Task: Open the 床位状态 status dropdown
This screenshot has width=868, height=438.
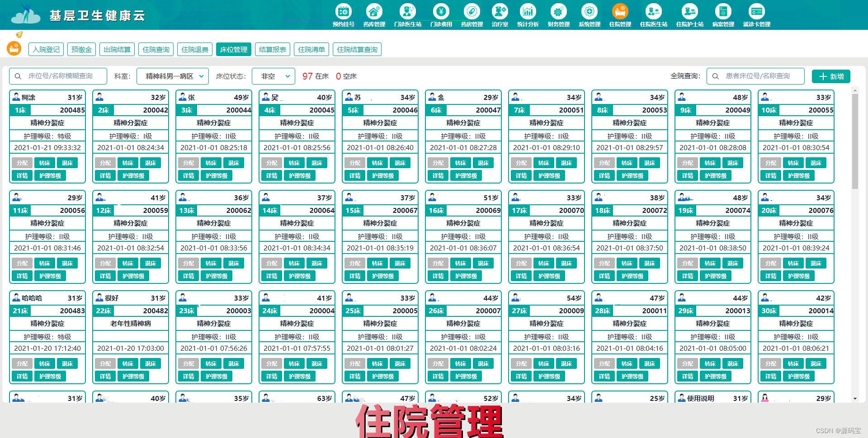Action: [x=273, y=76]
